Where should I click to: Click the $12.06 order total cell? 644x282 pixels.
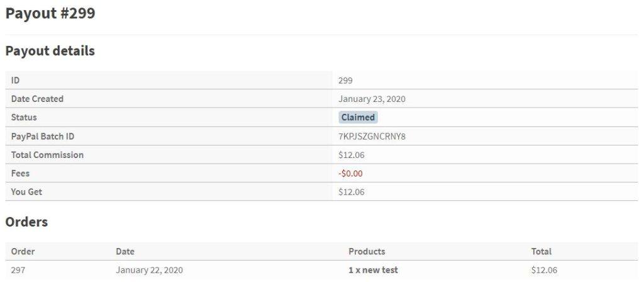[544, 270]
